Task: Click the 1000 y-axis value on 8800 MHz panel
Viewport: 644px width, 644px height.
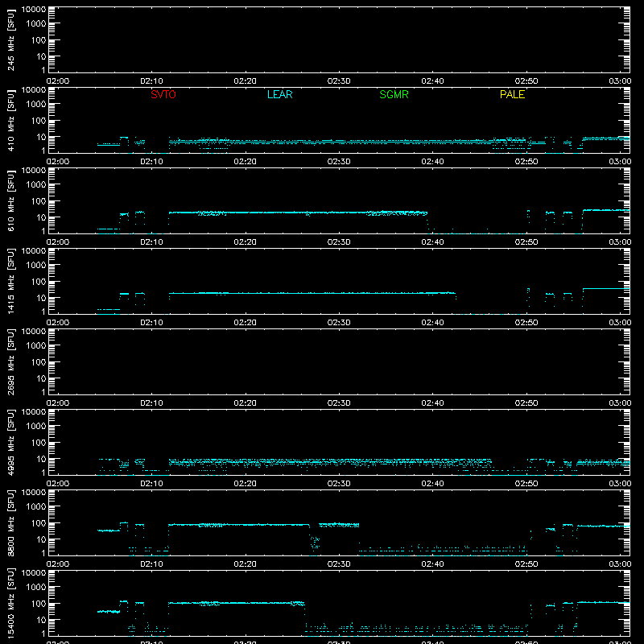Action: [x=36, y=507]
